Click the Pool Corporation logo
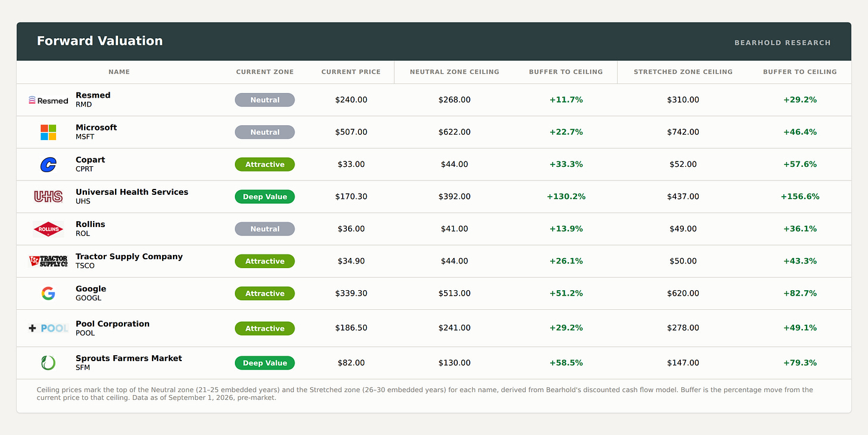The image size is (868, 435). tap(48, 328)
